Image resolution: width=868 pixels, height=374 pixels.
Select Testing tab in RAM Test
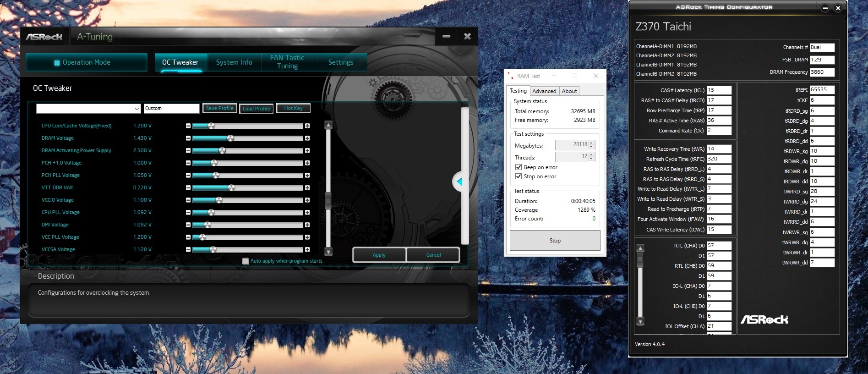[x=518, y=91]
